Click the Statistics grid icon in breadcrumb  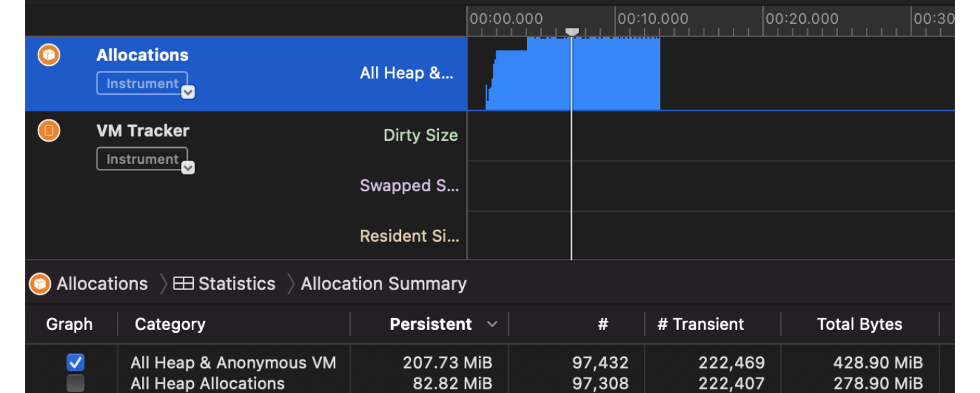tap(183, 284)
